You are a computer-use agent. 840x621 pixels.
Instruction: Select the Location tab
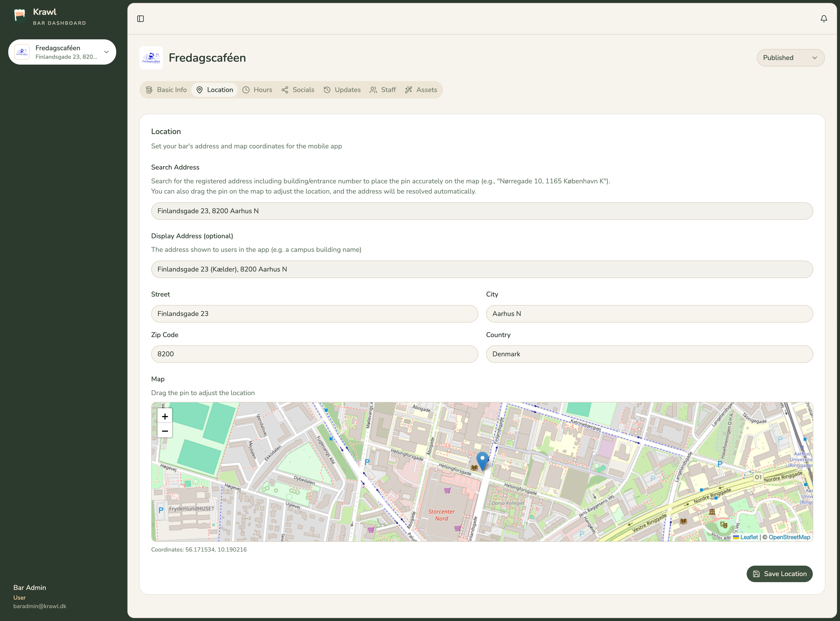point(214,90)
